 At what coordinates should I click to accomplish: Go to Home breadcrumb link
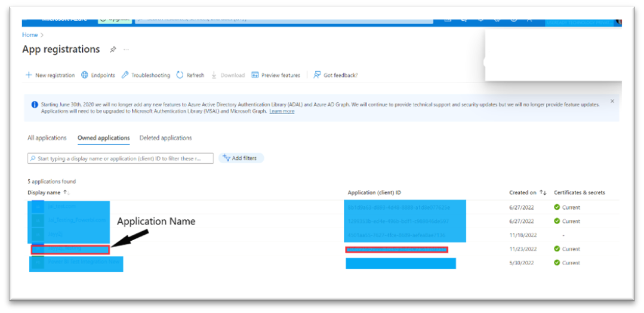point(30,35)
